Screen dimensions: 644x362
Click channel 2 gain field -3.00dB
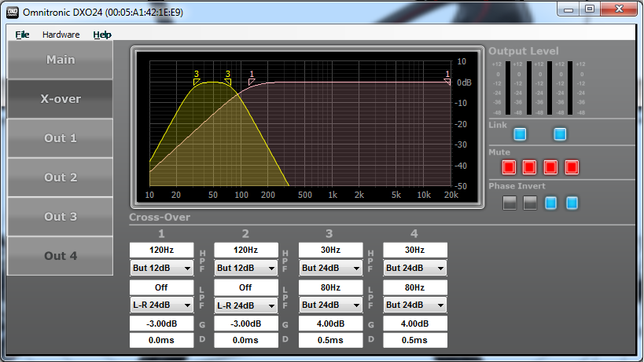(x=245, y=324)
